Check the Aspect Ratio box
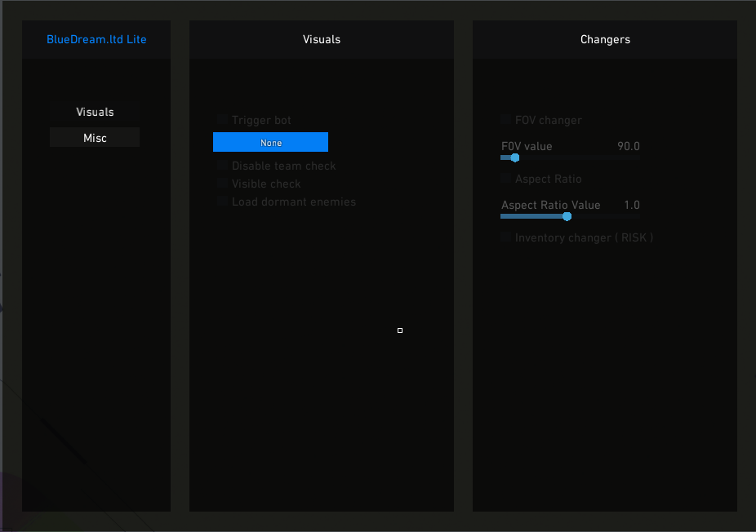 click(506, 179)
